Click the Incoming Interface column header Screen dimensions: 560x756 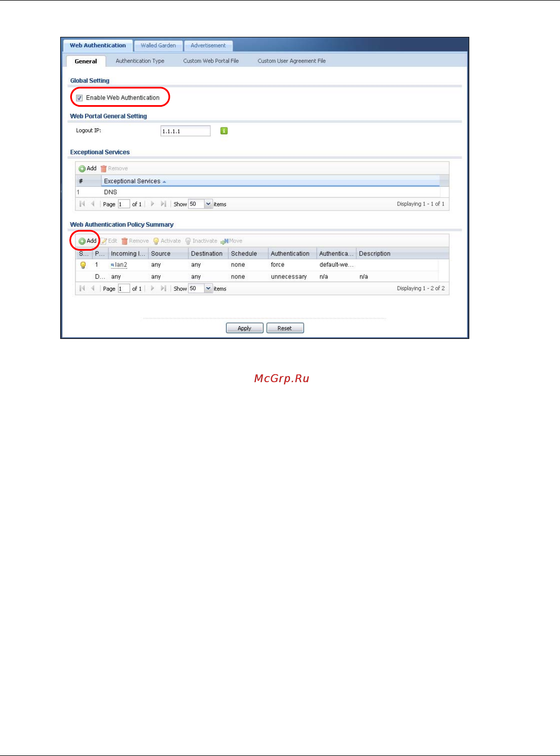click(x=128, y=254)
